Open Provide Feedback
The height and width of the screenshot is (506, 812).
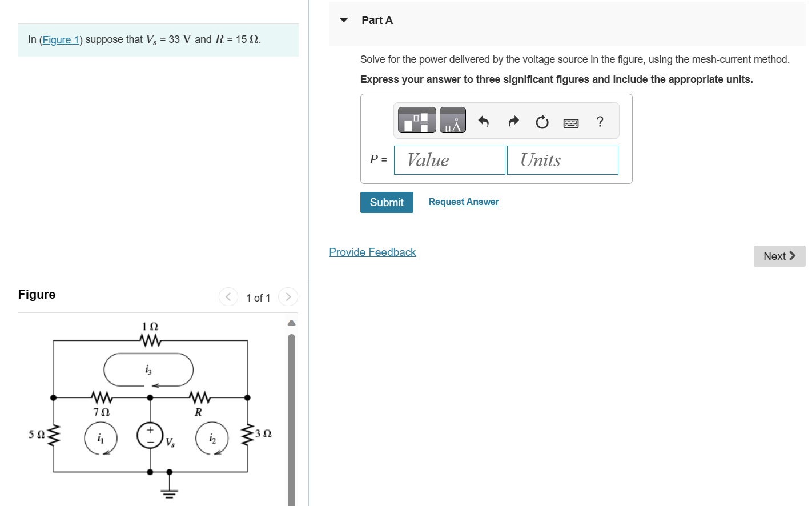click(372, 252)
